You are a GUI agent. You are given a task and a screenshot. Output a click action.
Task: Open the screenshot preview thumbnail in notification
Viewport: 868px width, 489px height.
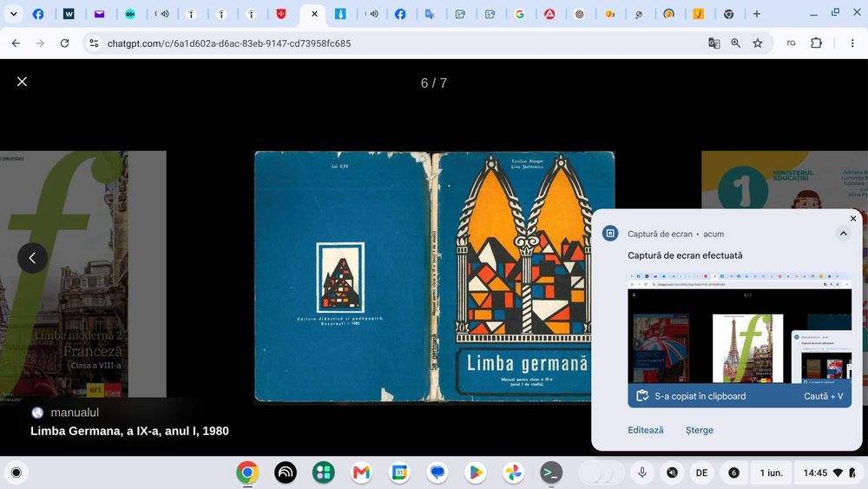pyautogui.click(x=740, y=327)
